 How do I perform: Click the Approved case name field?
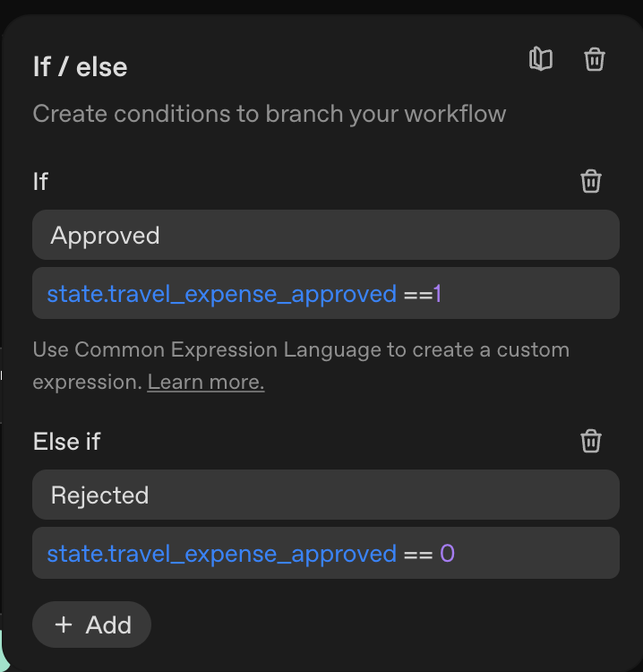pyautogui.click(x=325, y=236)
